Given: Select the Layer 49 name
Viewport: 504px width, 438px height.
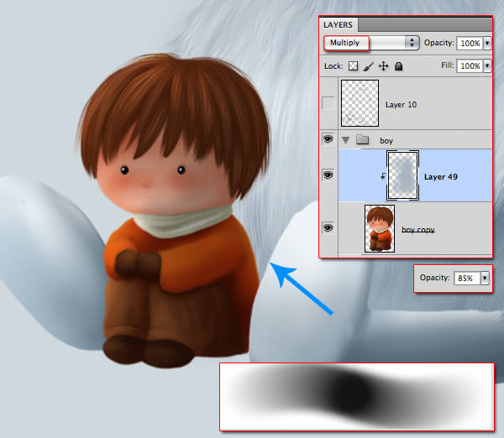Looking at the screenshot, I should coord(440,176).
